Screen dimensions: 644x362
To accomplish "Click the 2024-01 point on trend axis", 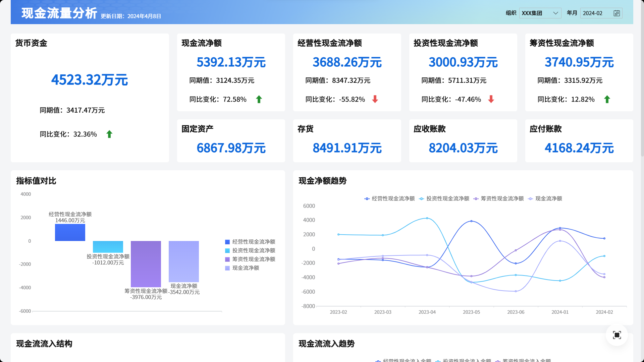I will point(560,312).
